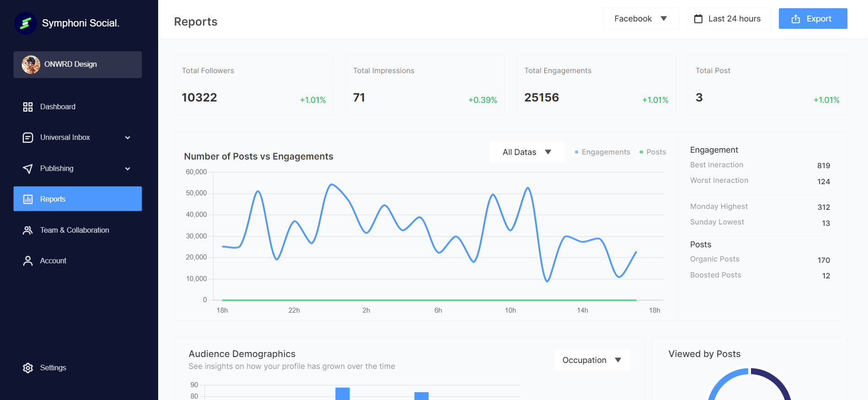The height and width of the screenshot is (400, 868).
Task: Click the Team & Collaboration people icon
Action: point(28,230)
